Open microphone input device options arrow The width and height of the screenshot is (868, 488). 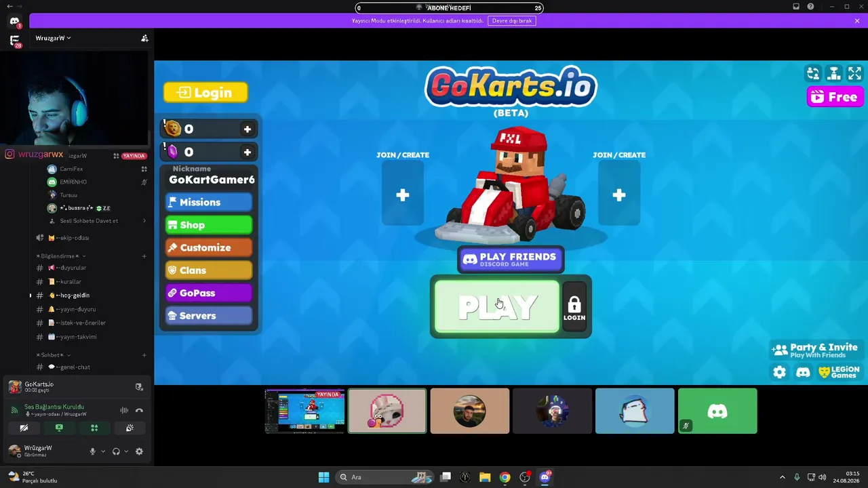click(x=103, y=451)
